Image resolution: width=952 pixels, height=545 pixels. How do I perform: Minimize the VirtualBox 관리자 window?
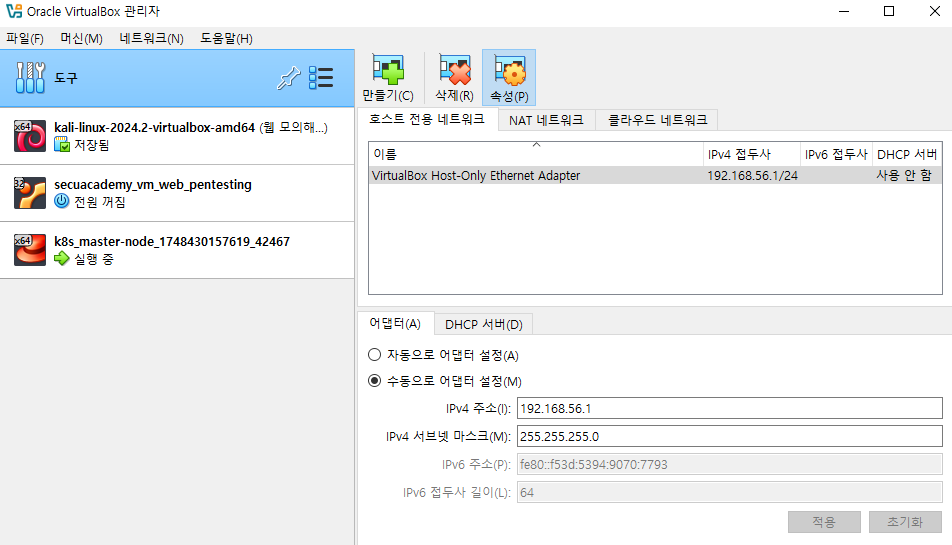coord(844,12)
